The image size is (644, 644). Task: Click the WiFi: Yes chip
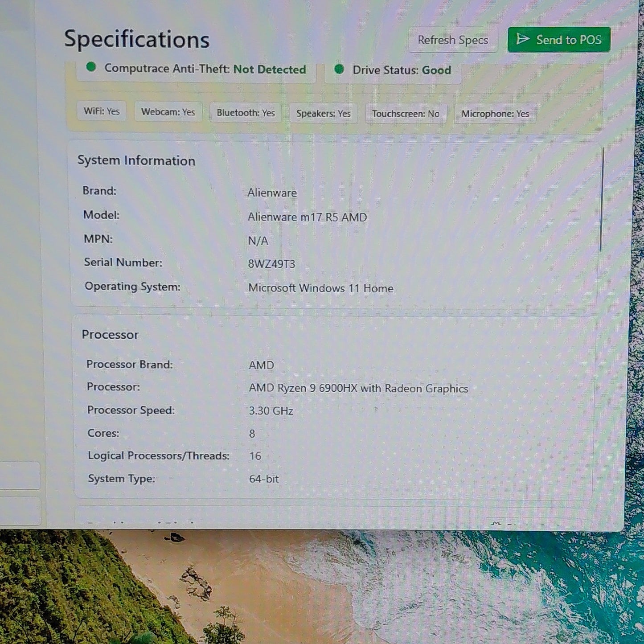[x=102, y=111]
